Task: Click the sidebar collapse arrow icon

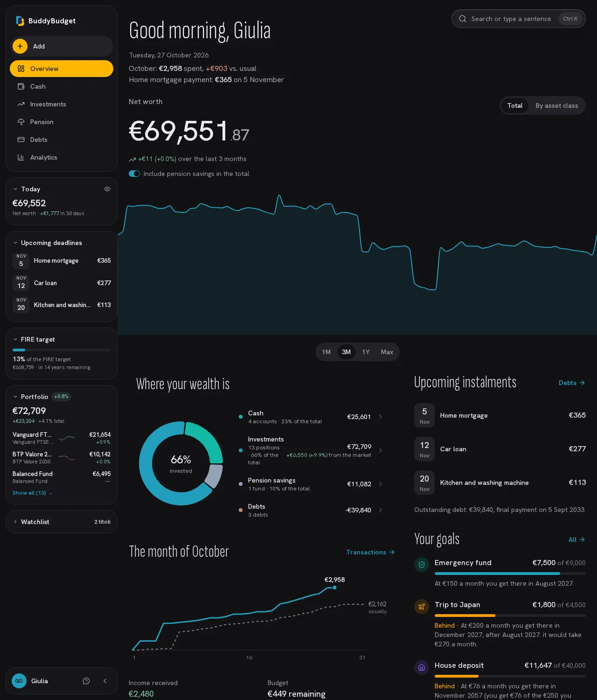Action: point(105,681)
